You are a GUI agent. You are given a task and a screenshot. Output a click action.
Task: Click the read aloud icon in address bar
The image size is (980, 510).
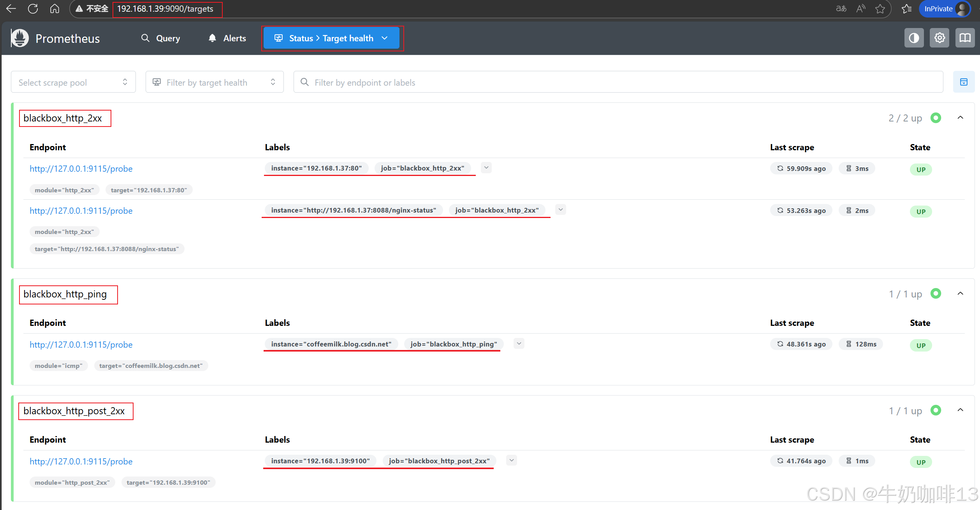pos(860,9)
